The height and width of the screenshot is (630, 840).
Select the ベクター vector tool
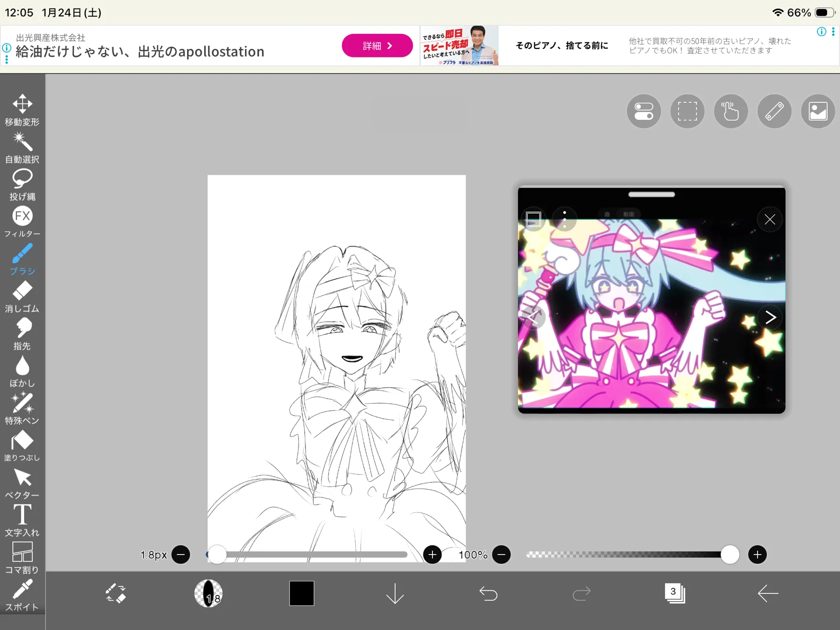click(22, 484)
